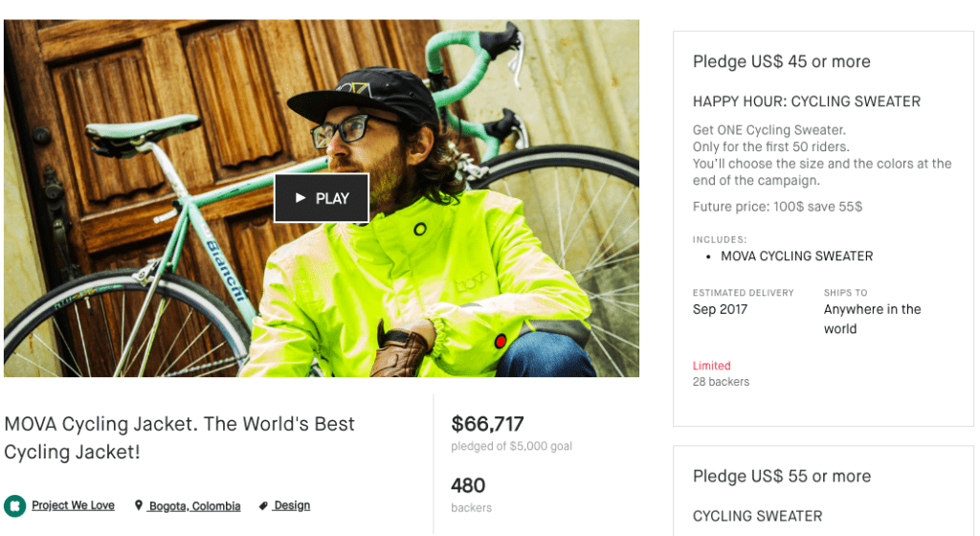Click the CYCLING SWEATER title in second reward
This screenshot has width=980, height=536.
(x=757, y=516)
